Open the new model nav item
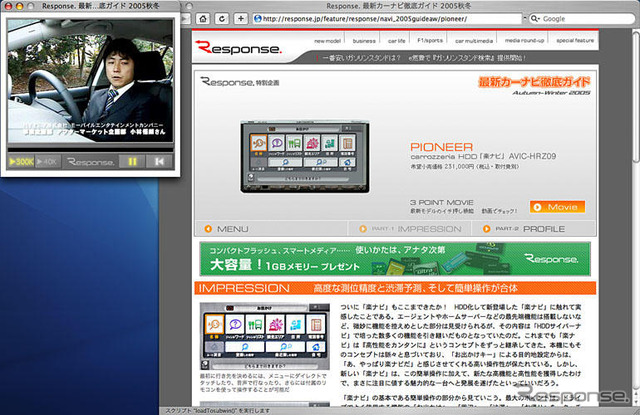Viewport: 640px width, 415px height. tap(327, 41)
